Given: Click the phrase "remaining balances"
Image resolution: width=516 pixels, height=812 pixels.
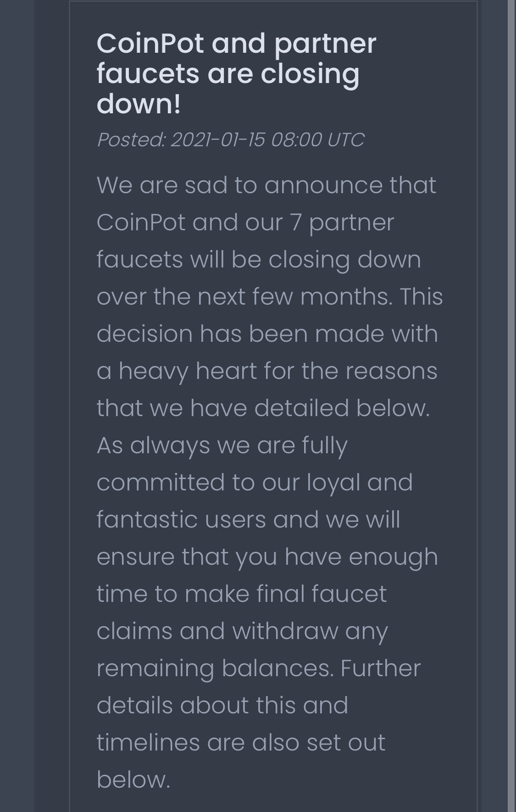Looking at the screenshot, I should click(x=214, y=668).
